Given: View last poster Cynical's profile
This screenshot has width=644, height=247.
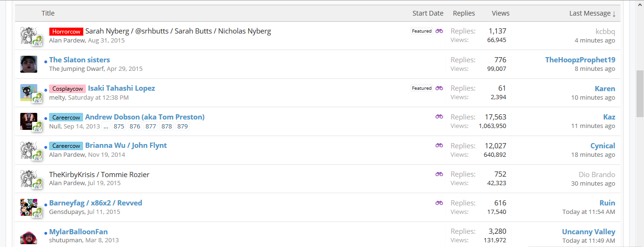Looking at the screenshot, I should (603, 146).
